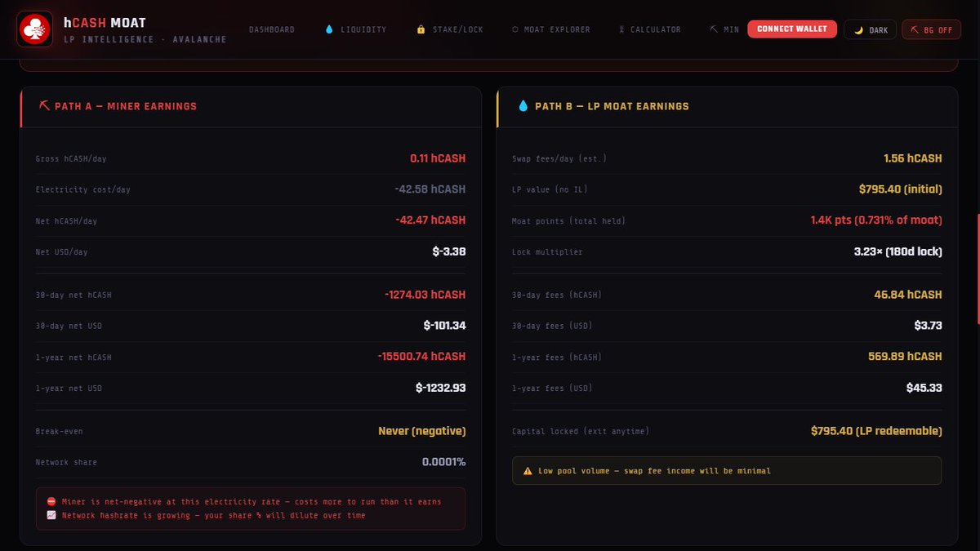The image size is (980, 551).
Task: Click the swap fees/day value 1.56 hCASH
Action: pos(913,158)
